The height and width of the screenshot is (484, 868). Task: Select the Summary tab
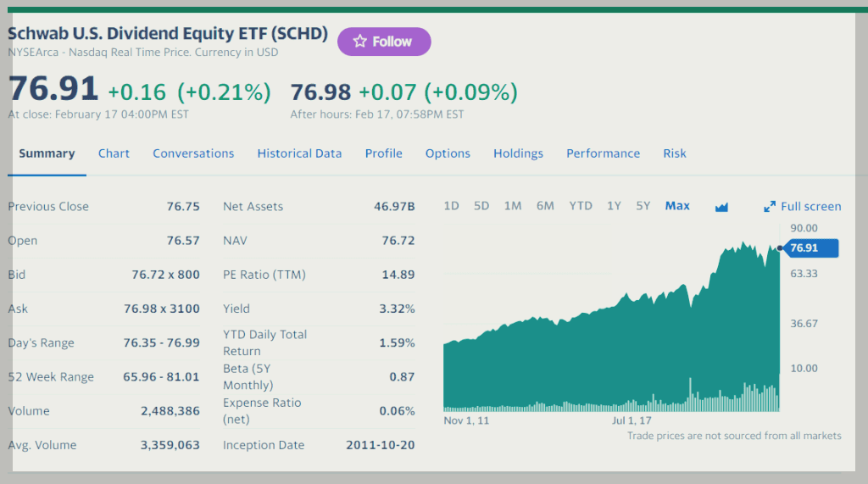click(47, 153)
